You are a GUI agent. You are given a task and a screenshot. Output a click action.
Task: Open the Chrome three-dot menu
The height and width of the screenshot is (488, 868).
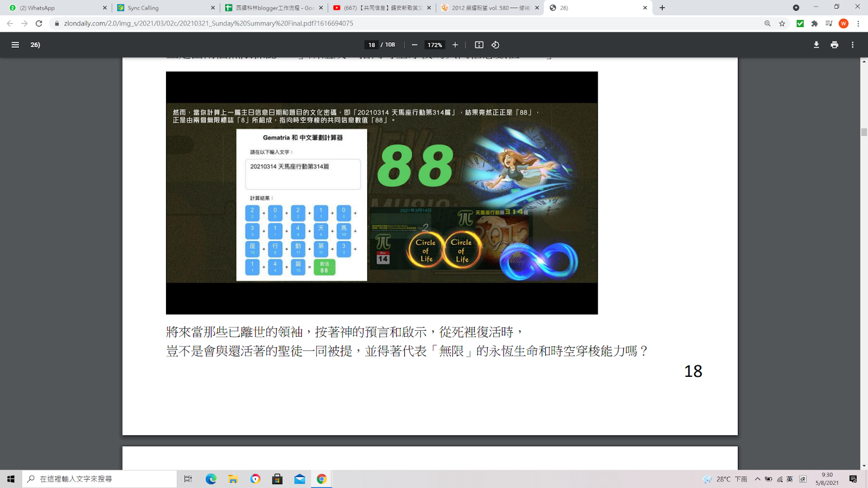858,23
